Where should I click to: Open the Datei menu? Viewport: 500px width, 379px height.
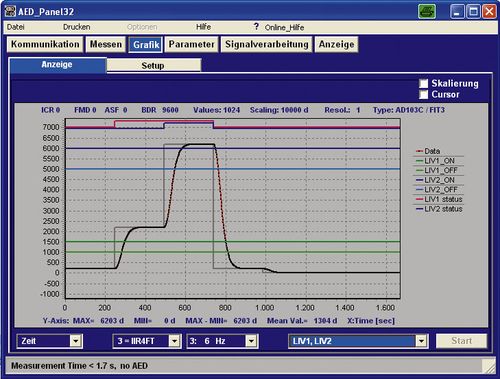point(16,27)
